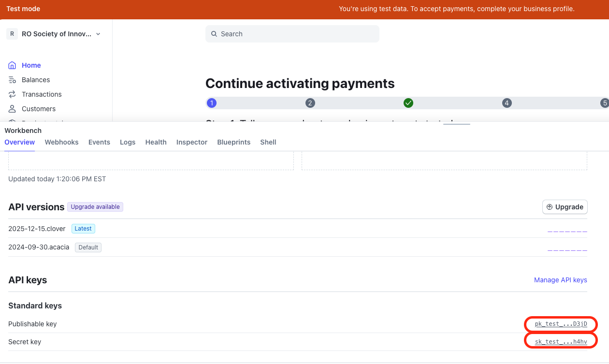Click the Transactions arrows icon
Screen dimensions: 609x364
(12, 94)
